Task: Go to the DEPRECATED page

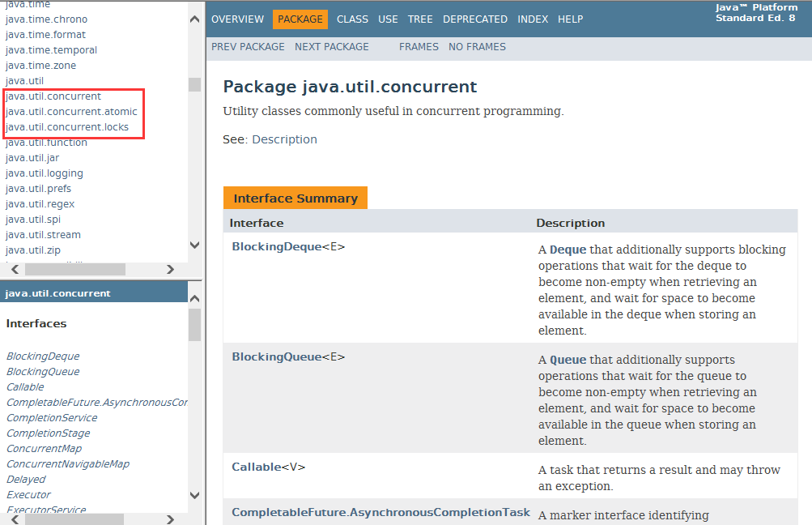Action: coord(475,19)
